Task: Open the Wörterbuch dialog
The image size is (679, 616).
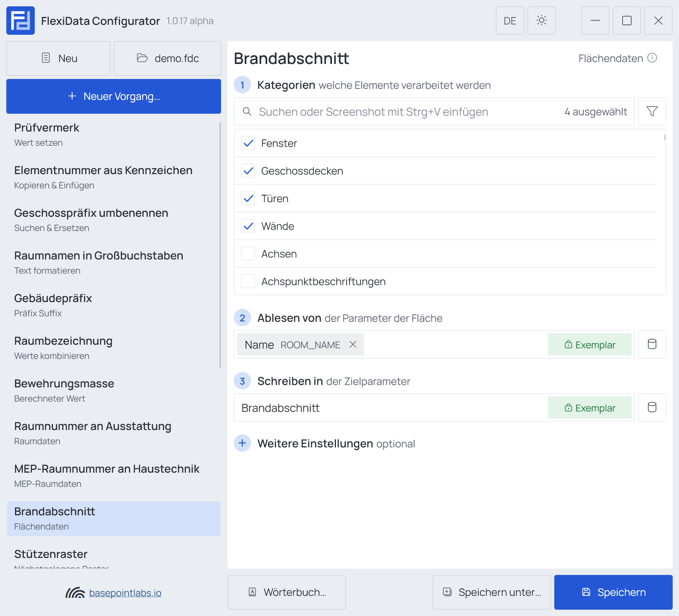Action: (287, 592)
